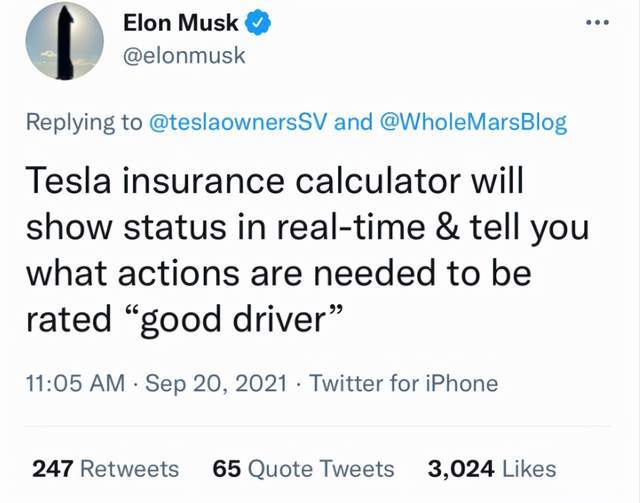Open the @WholeMarsBlog mention
The width and height of the screenshot is (640, 503).
point(473,122)
